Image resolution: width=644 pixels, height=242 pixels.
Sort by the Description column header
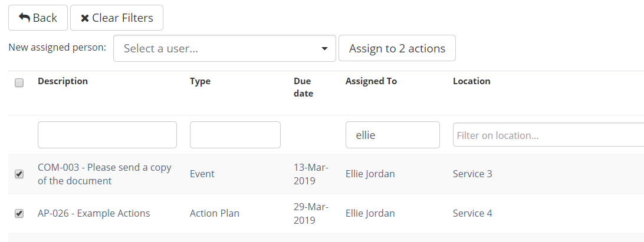pos(63,81)
